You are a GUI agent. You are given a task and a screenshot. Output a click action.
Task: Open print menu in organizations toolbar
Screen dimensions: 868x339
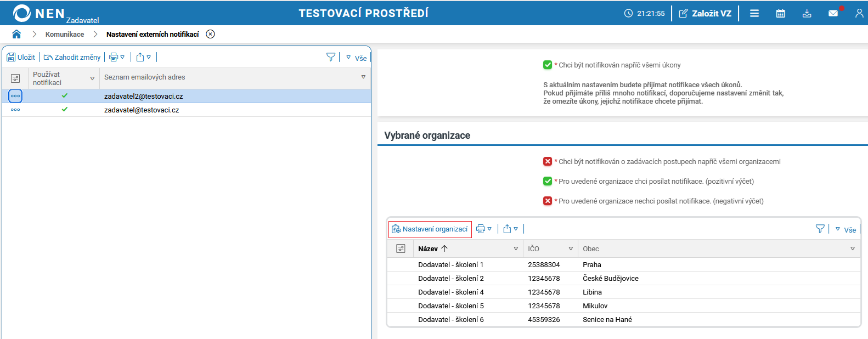coord(484,229)
